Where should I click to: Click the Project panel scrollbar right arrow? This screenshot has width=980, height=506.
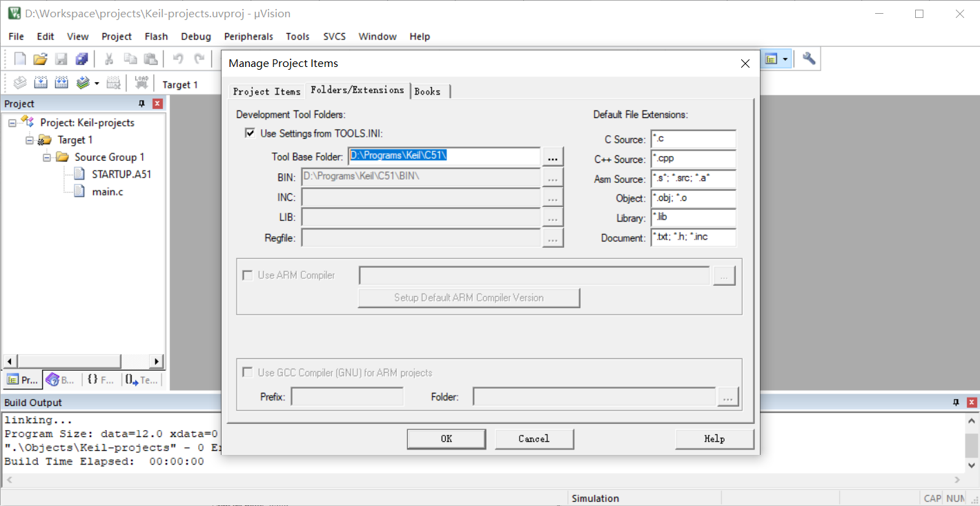coord(157,361)
